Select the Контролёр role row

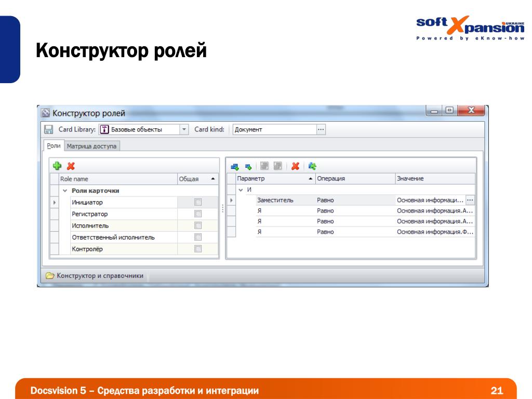point(124,249)
